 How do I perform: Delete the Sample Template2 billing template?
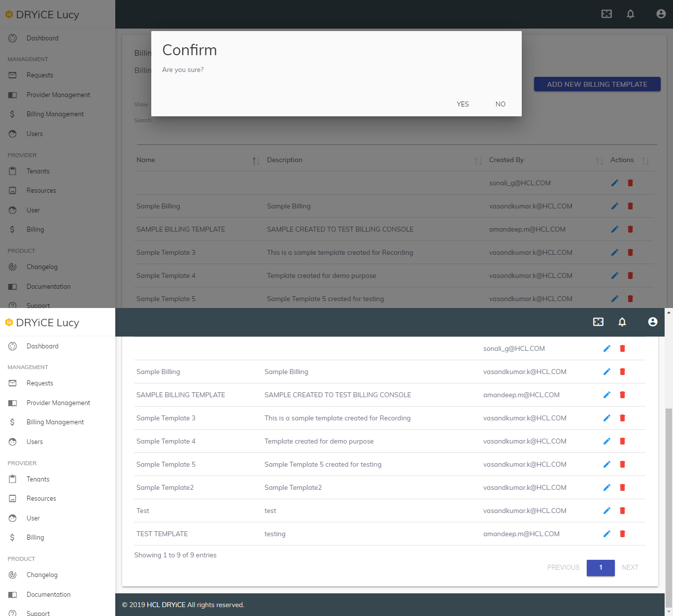[622, 487]
